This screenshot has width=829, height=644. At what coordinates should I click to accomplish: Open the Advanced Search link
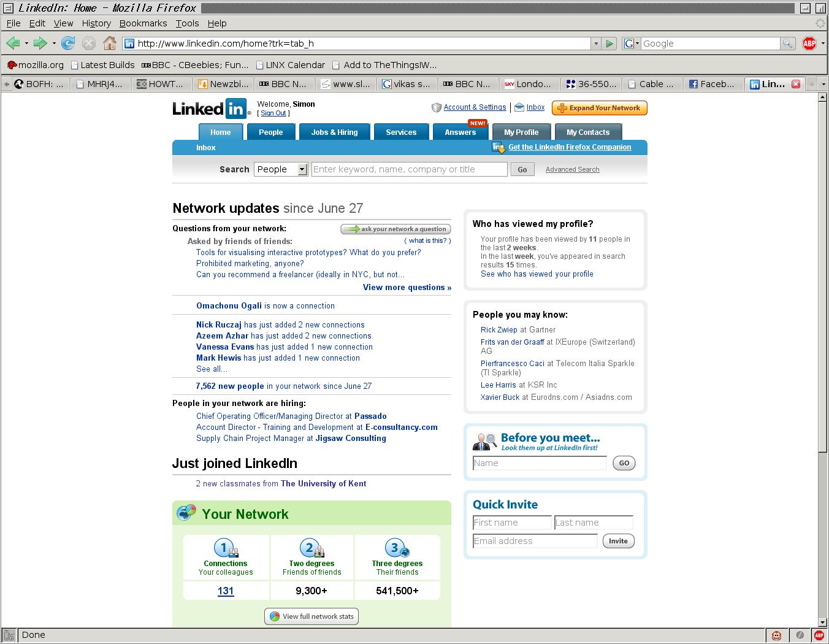[572, 169]
